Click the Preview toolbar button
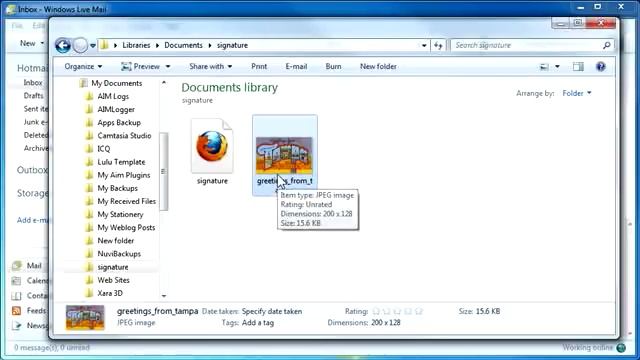The height and width of the screenshot is (360, 640). coord(141,67)
